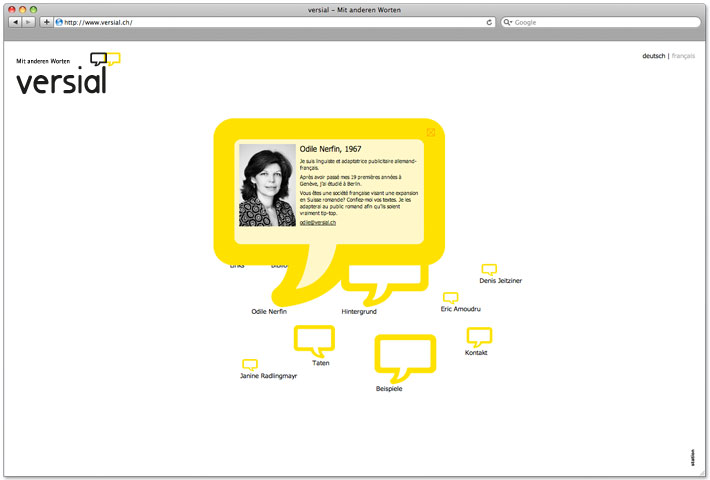Click the Hintergrund label
The image size is (710, 480).
(359, 312)
